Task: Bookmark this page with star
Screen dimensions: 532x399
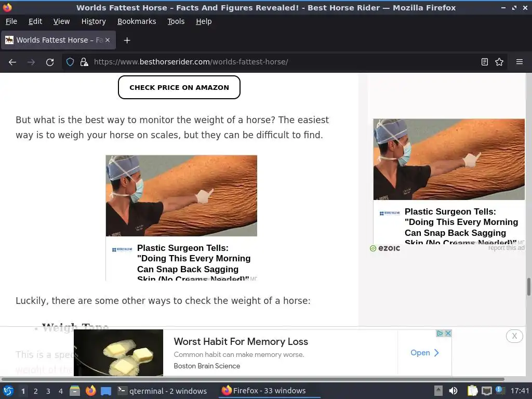Action: pos(499,62)
